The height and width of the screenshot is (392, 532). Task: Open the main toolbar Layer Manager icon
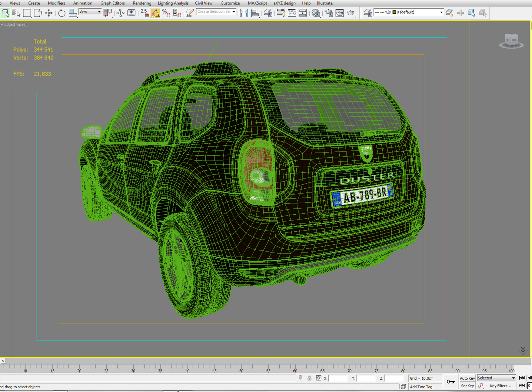(268, 13)
